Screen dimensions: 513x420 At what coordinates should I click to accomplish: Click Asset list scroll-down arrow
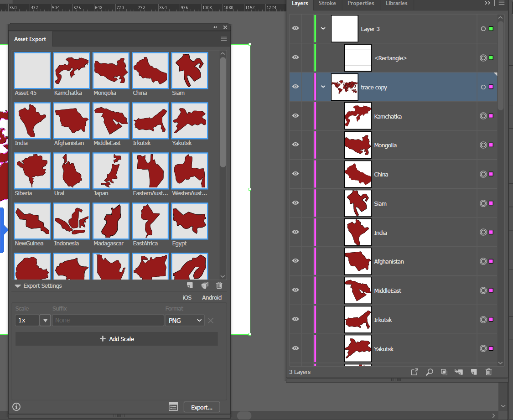pos(223,276)
